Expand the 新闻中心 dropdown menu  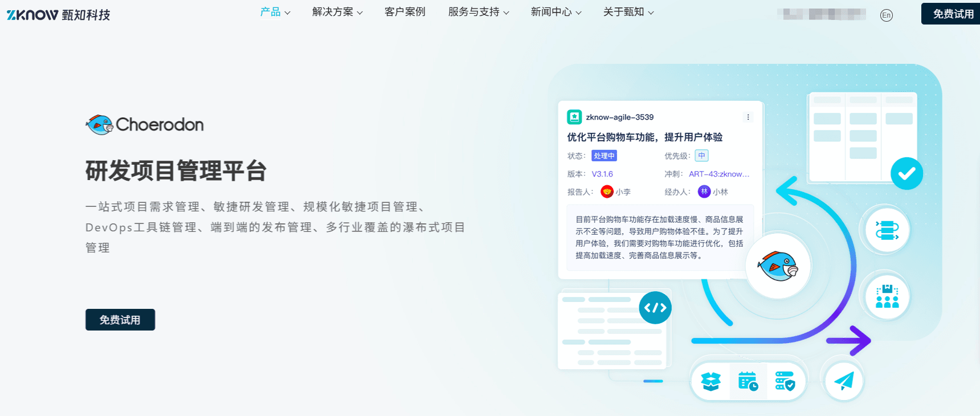coord(556,12)
